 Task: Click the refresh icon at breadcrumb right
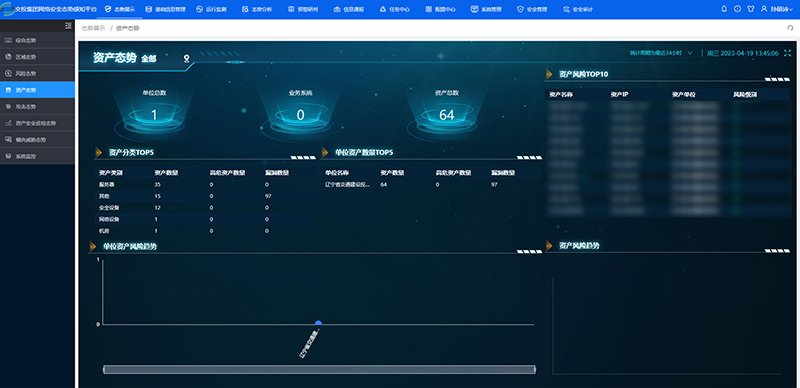(790, 29)
